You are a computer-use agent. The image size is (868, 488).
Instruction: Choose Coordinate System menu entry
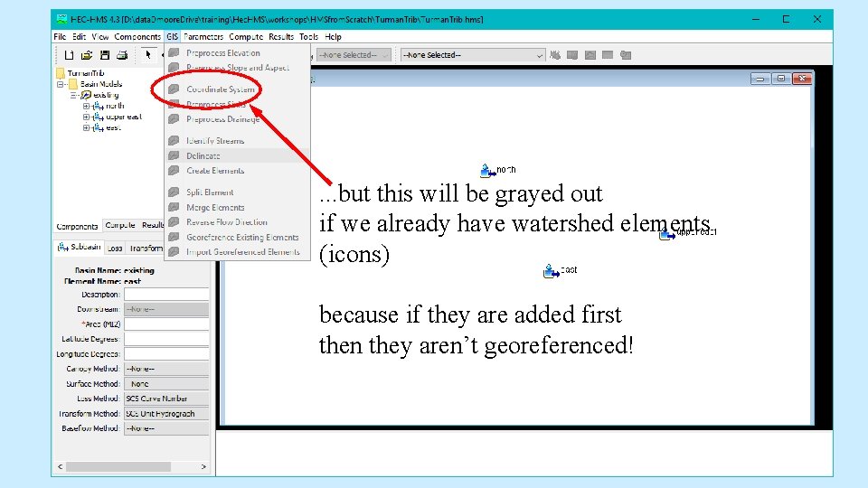pos(238,89)
